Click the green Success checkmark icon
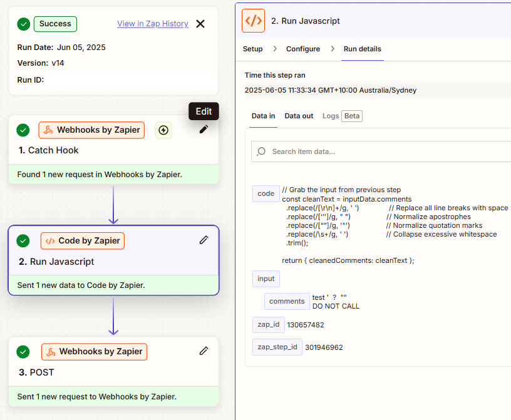This screenshot has width=511, height=420. point(23,24)
